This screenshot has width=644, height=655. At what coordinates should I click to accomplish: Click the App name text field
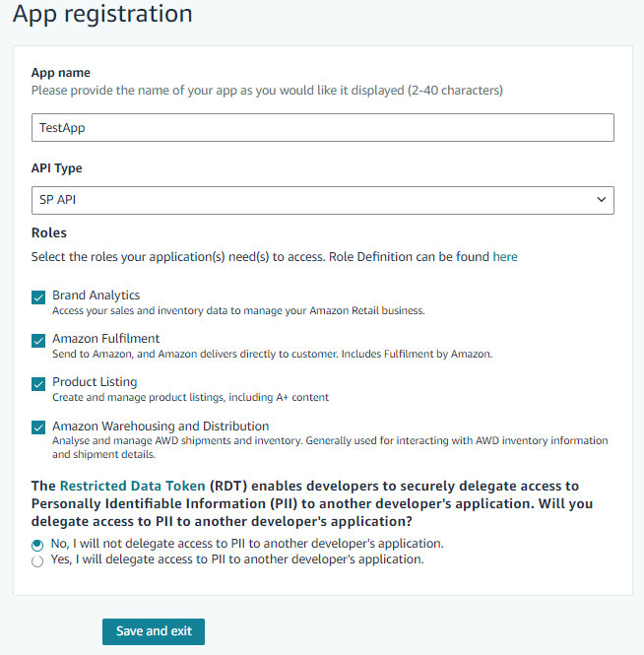pyautogui.click(x=322, y=128)
